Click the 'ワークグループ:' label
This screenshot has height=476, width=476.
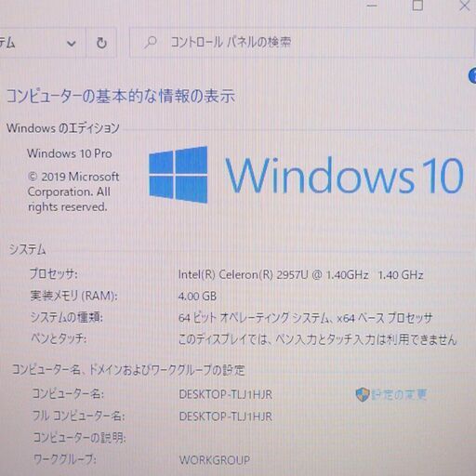(x=65, y=459)
